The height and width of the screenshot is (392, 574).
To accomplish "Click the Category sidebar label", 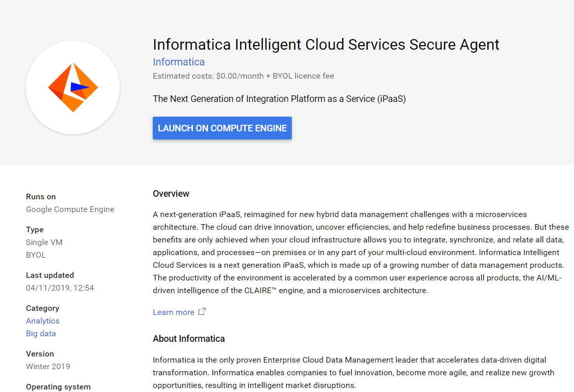I will click(x=42, y=308).
